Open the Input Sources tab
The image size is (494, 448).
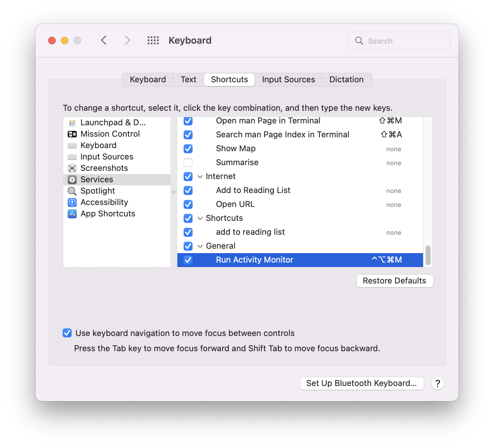click(x=288, y=79)
